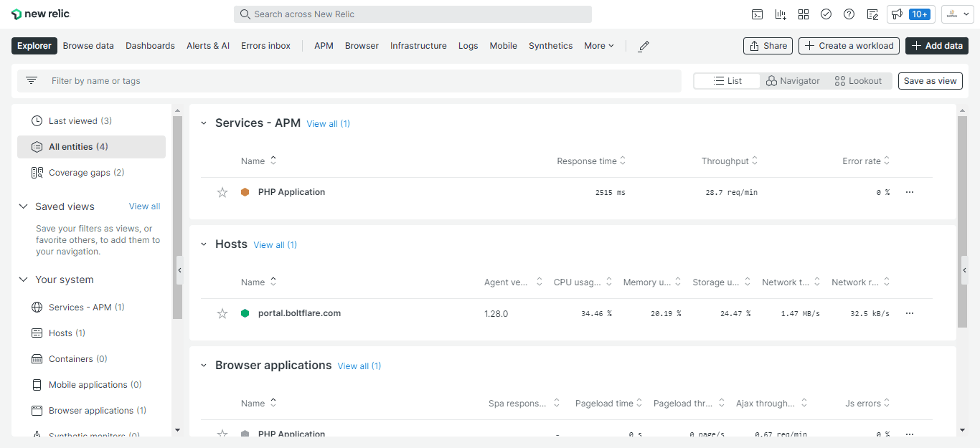Open more options for the PHP Application service row
The image size is (980, 448).
point(910,192)
